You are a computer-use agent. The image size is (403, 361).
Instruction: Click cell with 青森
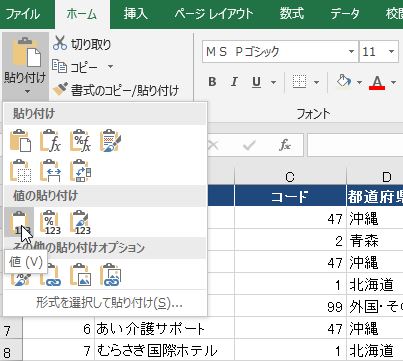pos(375,241)
